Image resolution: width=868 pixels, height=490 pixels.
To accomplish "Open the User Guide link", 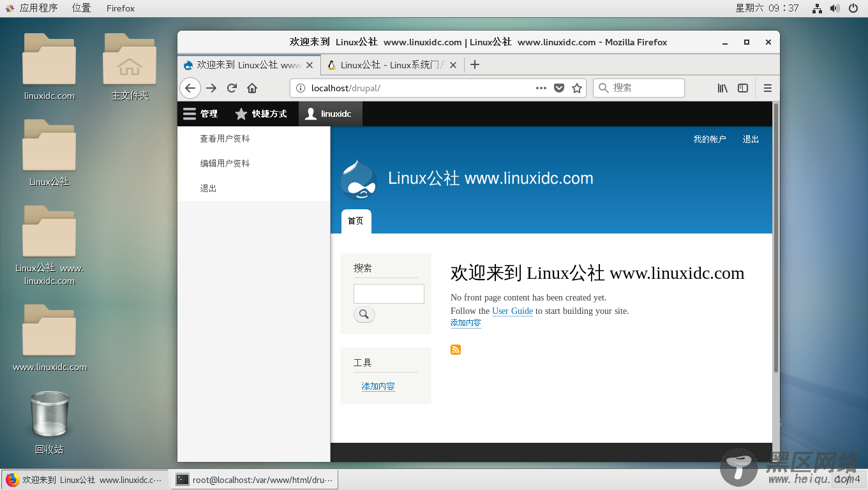I will coord(513,311).
